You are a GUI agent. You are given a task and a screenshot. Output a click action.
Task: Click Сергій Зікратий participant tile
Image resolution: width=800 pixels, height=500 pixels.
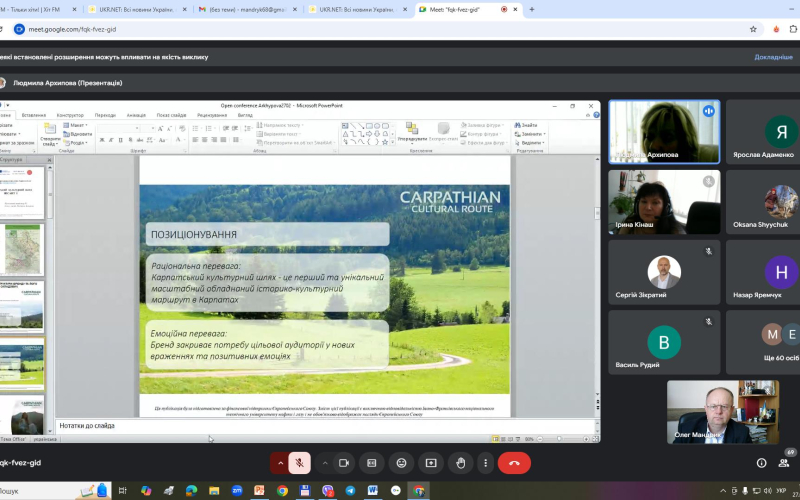(664, 272)
